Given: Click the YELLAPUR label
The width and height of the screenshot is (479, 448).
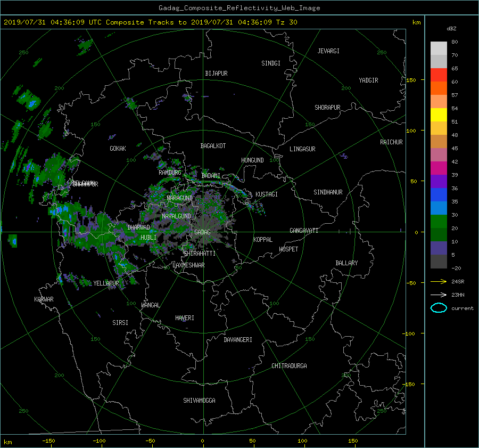Looking at the screenshot, I should 106,283.
